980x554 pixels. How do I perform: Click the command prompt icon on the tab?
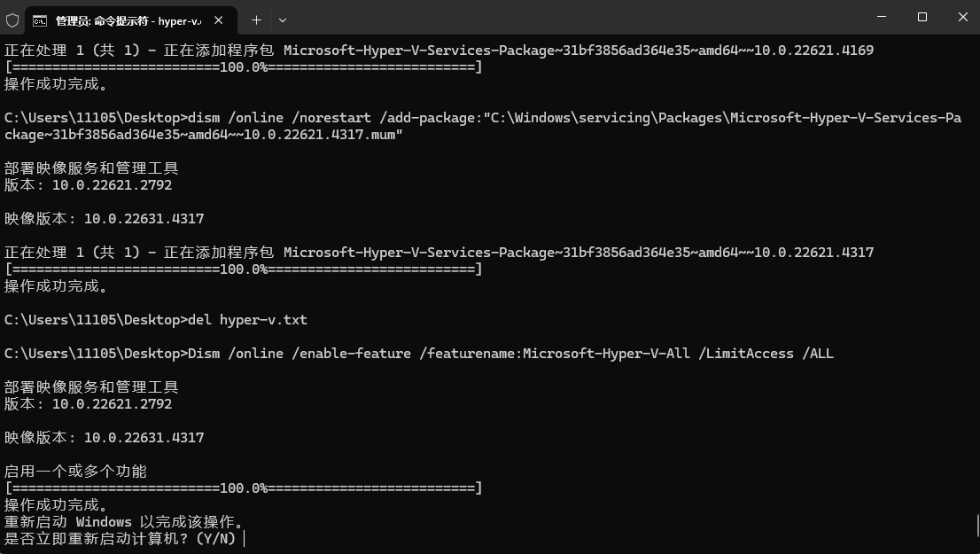click(x=40, y=21)
